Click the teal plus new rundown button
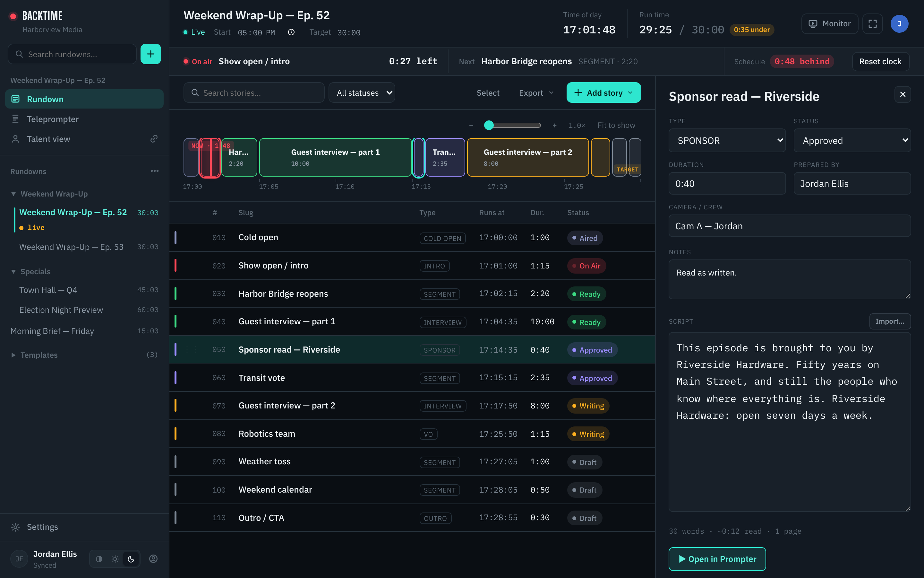Viewport: 924px width, 578px height. (x=150, y=54)
